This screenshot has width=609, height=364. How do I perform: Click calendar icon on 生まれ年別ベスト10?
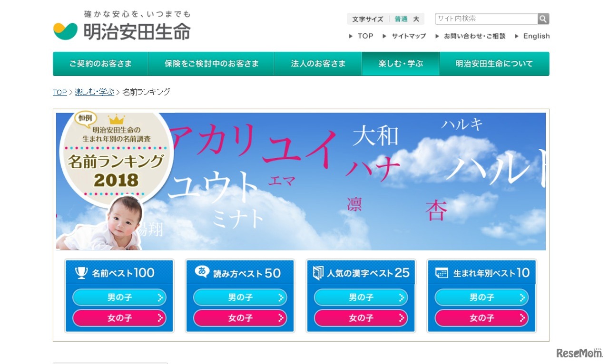point(442,273)
